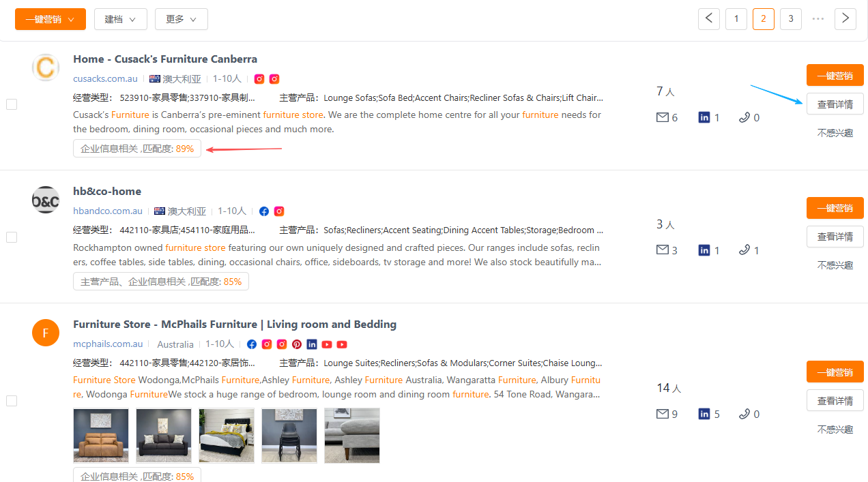Image resolution: width=868 pixels, height=482 pixels.
Task: Click the email count icon showing 9 for McPhails
Action: click(662, 414)
